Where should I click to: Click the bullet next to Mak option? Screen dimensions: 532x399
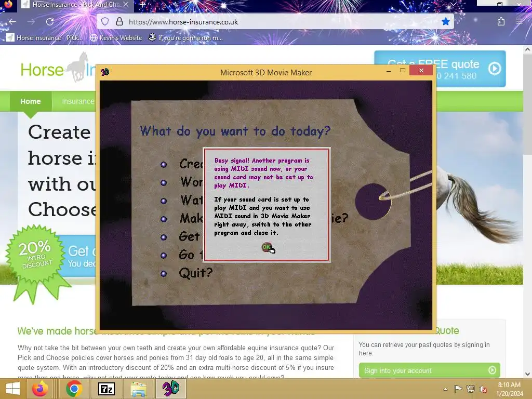click(164, 219)
